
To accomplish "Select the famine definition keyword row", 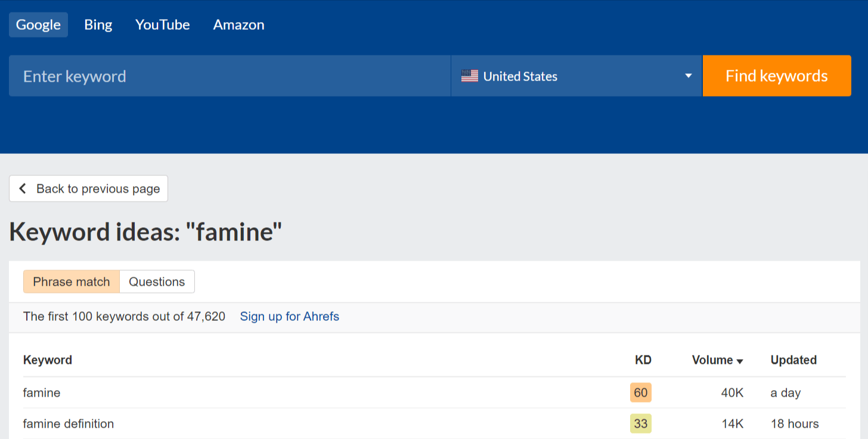I will (68, 423).
